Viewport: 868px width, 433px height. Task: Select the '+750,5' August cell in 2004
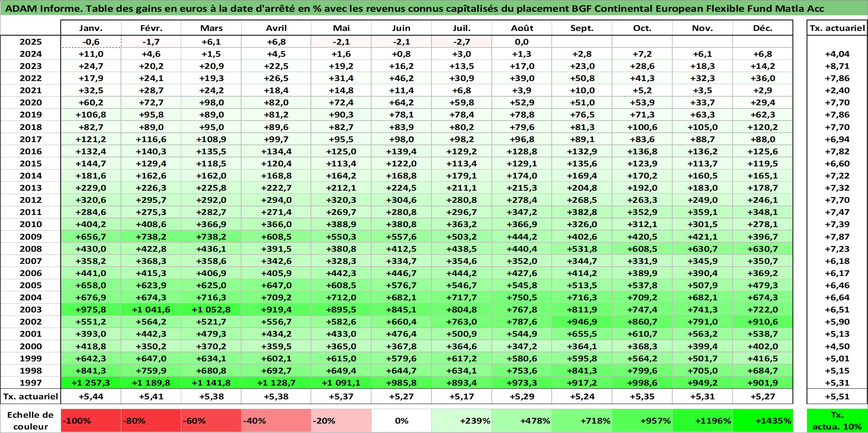point(522,298)
